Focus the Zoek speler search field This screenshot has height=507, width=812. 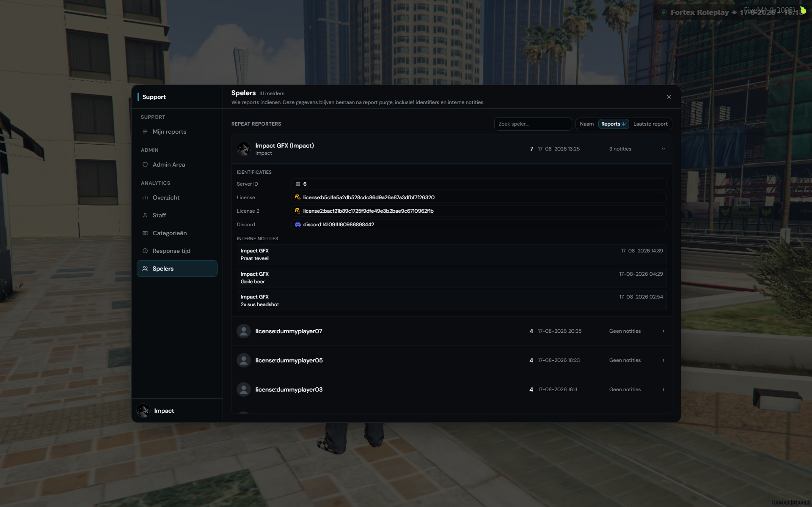533,124
